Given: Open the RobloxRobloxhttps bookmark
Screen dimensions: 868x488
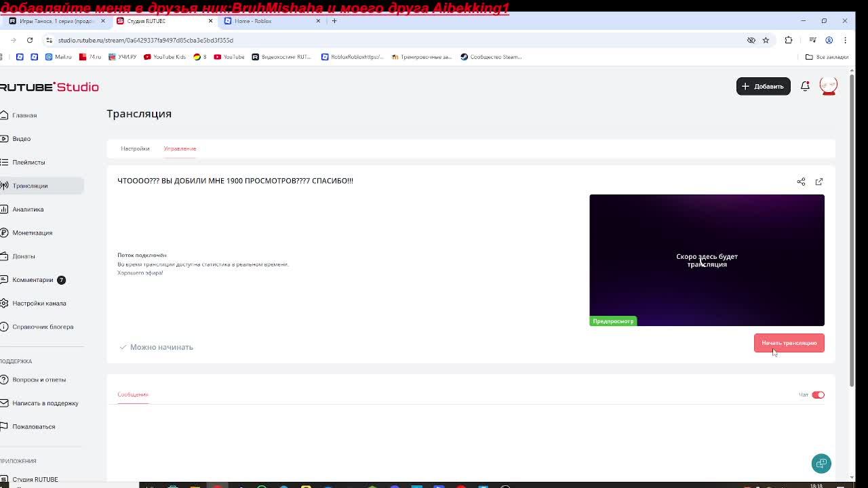Looking at the screenshot, I should pyautogui.click(x=353, y=57).
